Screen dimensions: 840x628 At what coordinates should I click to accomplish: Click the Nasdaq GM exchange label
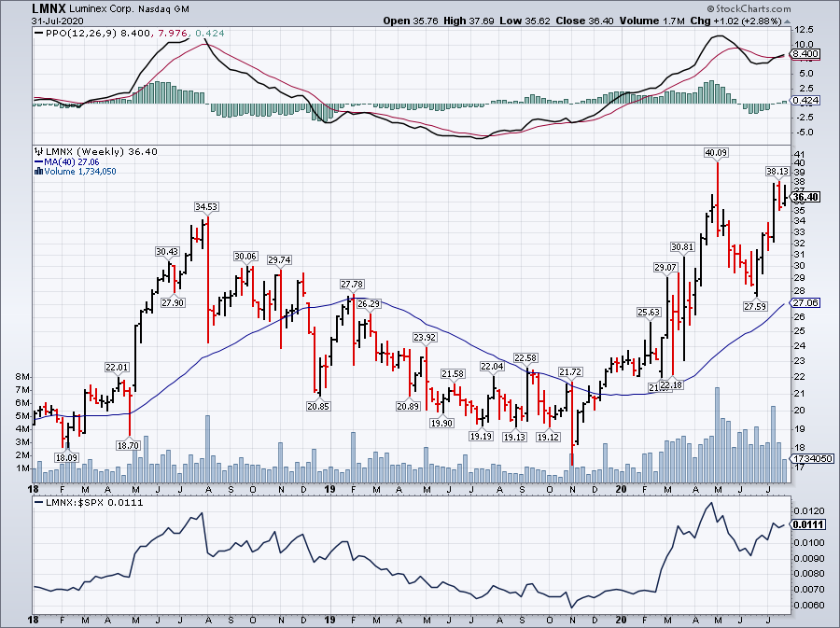tap(164, 9)
